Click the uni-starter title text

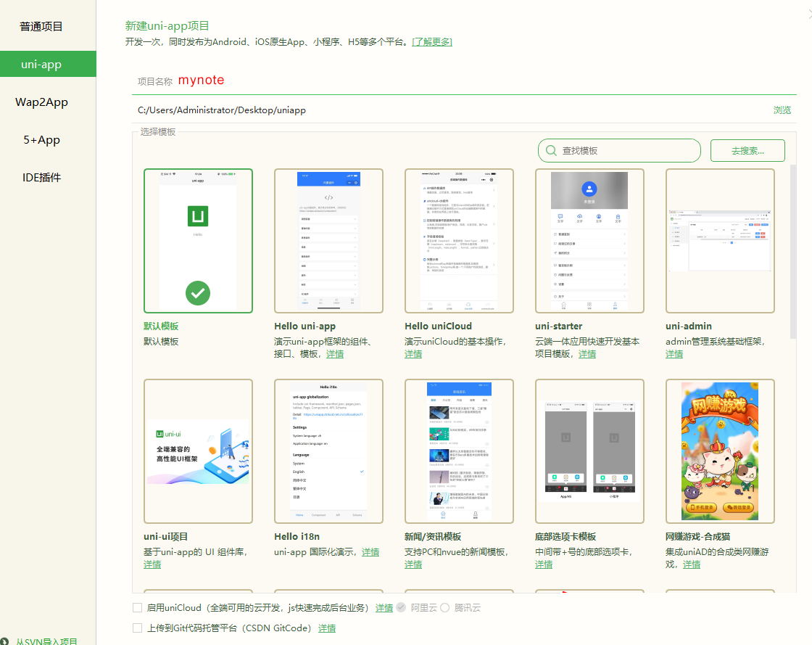click(x=559, y=326)
